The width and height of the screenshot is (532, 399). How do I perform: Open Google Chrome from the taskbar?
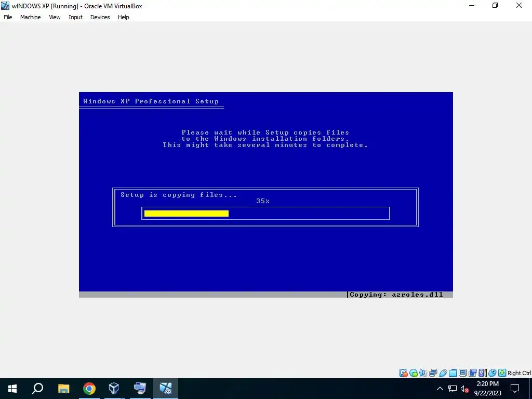89,389
